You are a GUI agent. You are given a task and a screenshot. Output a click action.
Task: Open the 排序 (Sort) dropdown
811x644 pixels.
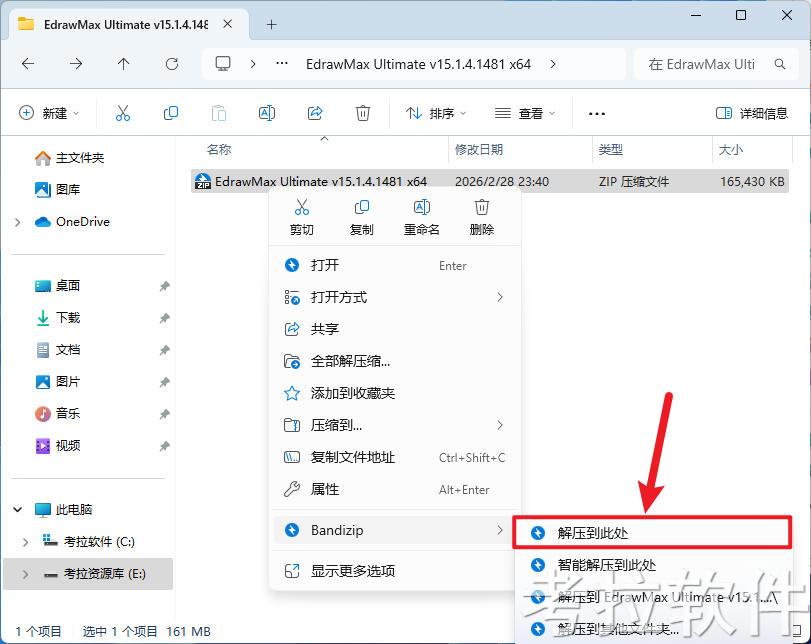click(x=434, y=114)
